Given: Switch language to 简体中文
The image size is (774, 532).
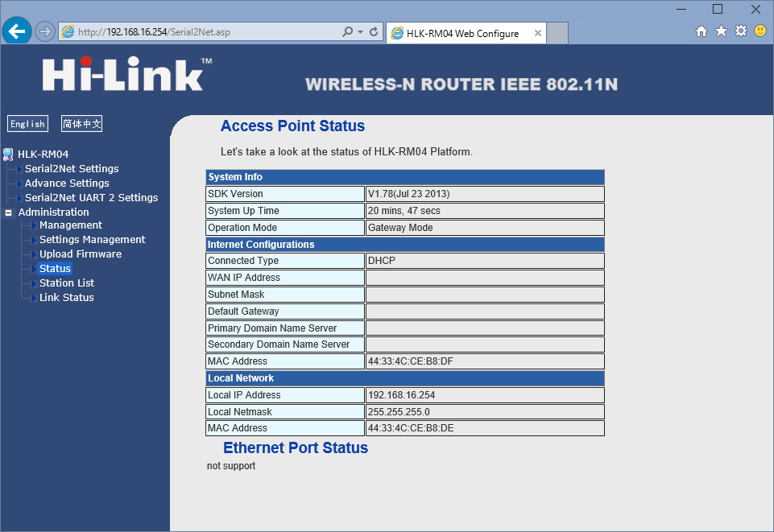Looking at the screenshot, I should (82, 124).
